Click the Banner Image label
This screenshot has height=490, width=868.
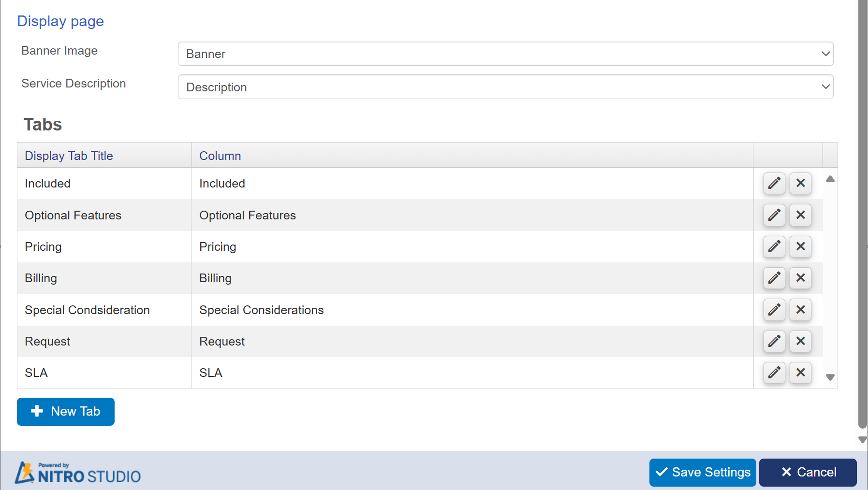click(59, 51)
